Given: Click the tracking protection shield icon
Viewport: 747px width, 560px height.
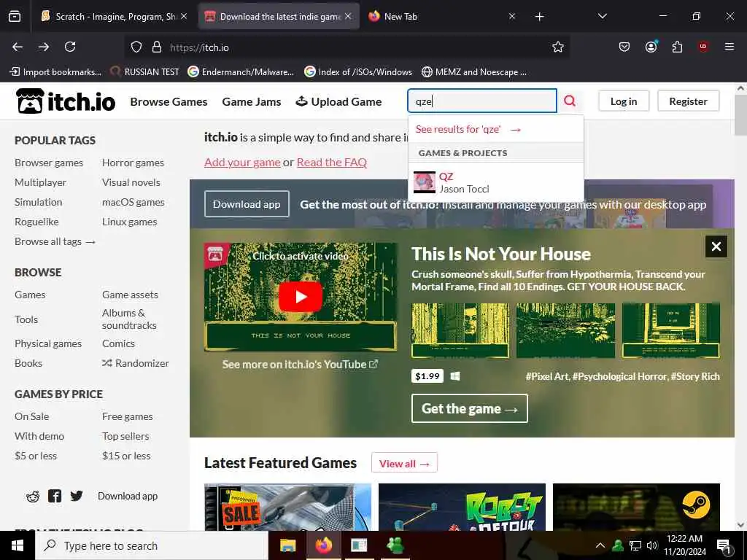Looking at the screenshot, I should pos(136,47).
